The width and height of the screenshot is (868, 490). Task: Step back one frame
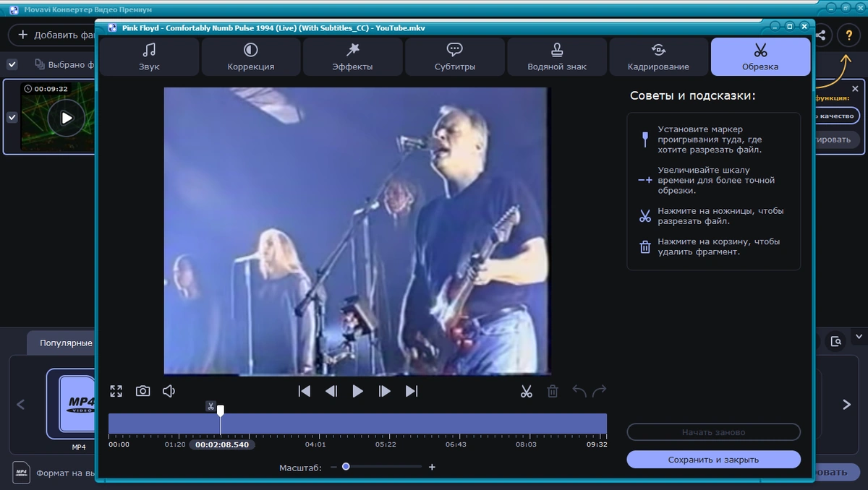pyautogui.click(x=331, y=391)
